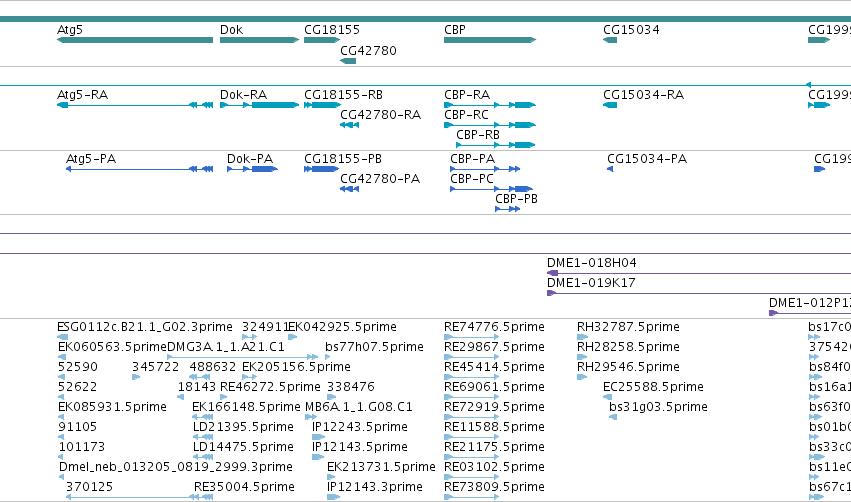Select the Dok gene feature
The height and width of the screenshot is (502, 851).
pos(259,40)
